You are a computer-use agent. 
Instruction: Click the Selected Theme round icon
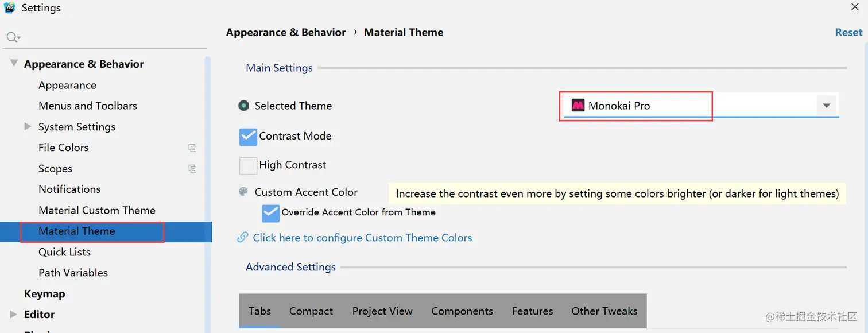[243, 106]
